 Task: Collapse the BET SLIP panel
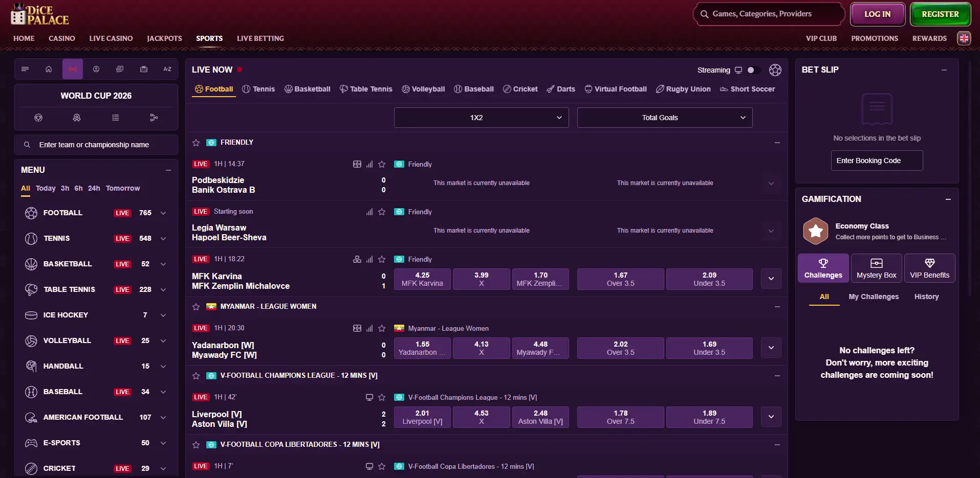tap(944, 70)
